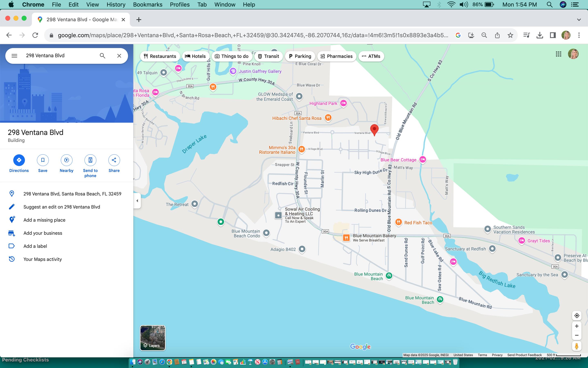Filter map by Hotels

[x=195, y=56]
